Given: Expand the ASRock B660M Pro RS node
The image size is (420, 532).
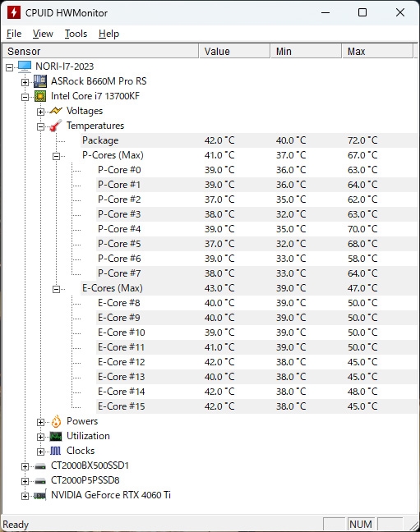Looking at the screenshot, I should click(25, 82).
